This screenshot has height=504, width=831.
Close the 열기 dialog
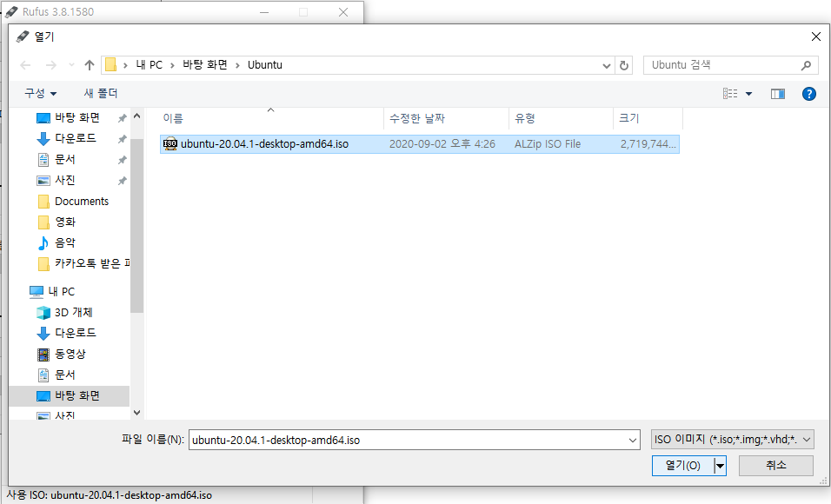point(816,36)
